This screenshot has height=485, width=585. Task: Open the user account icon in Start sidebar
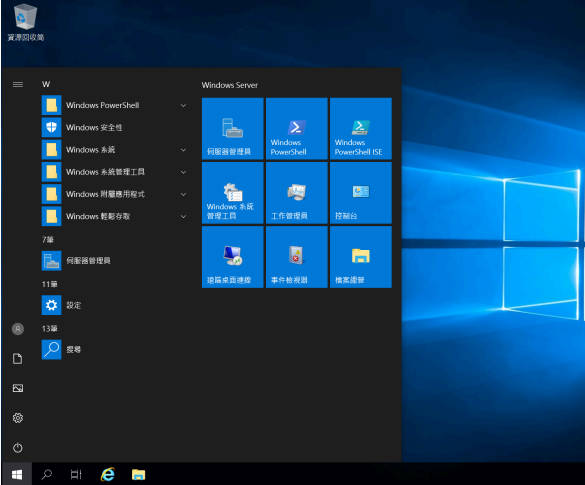tap(18, 329)
